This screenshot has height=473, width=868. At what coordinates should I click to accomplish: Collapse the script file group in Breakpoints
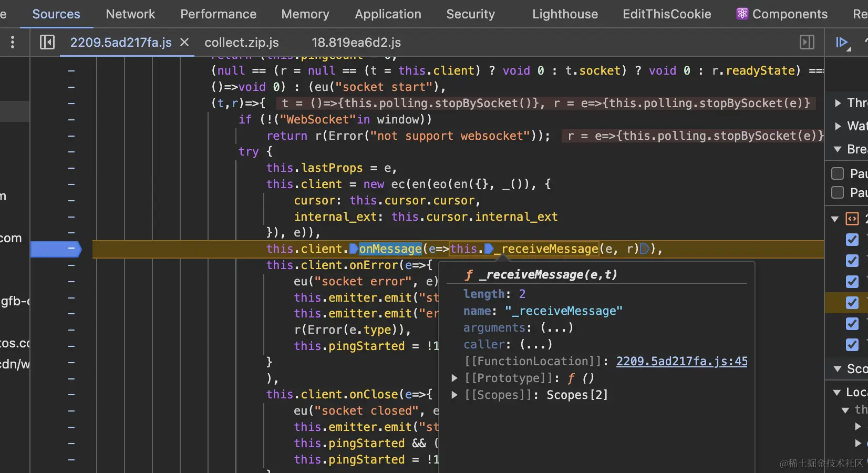click(835, 219)
